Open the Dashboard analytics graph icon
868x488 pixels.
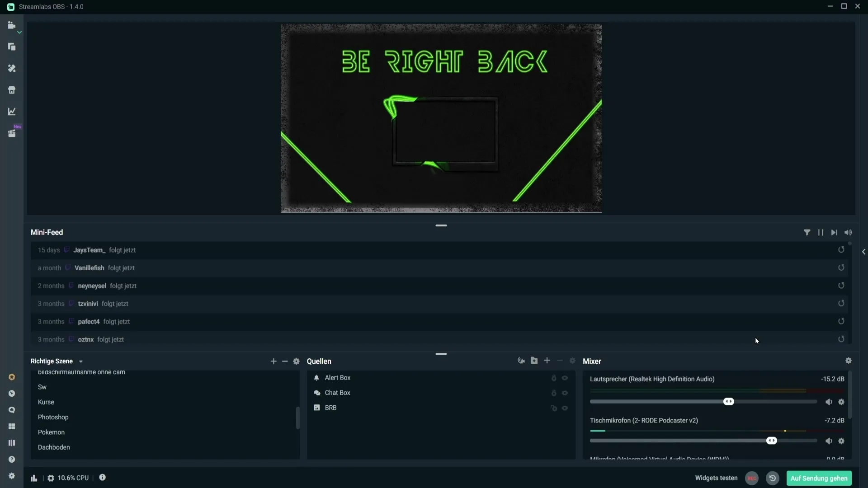tap(12, 112)
